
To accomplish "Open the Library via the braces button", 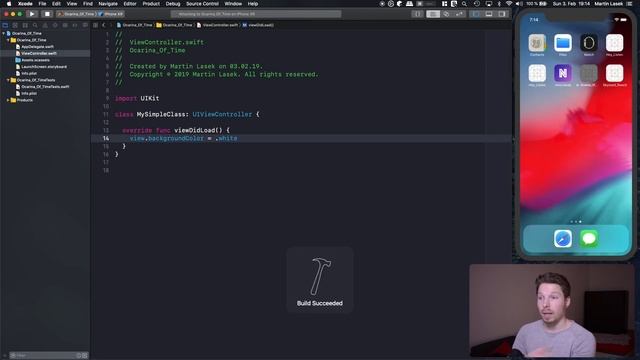I will pos(417,14).
